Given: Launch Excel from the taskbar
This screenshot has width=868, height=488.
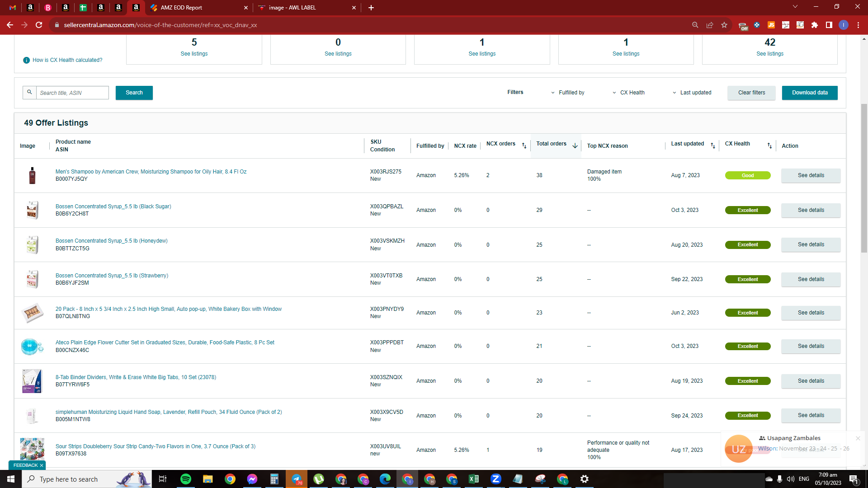Looking at the screenshot, I should pos(474,479).
